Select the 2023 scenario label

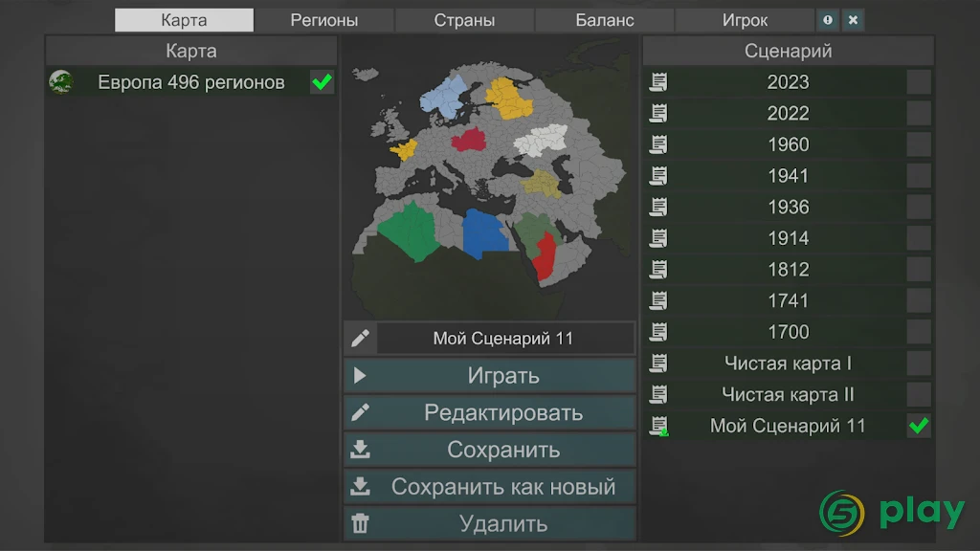(789, 82)
